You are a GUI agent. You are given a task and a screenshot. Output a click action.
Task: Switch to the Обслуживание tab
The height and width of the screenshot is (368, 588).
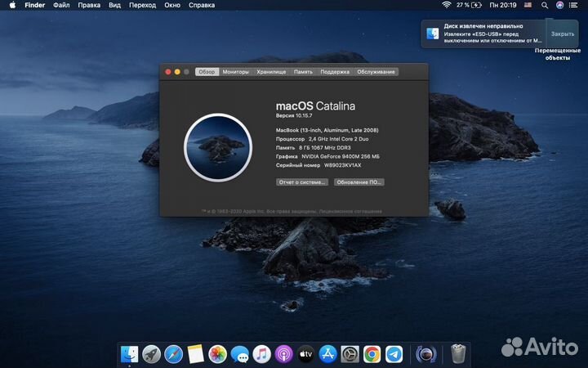tap(376, 72)
